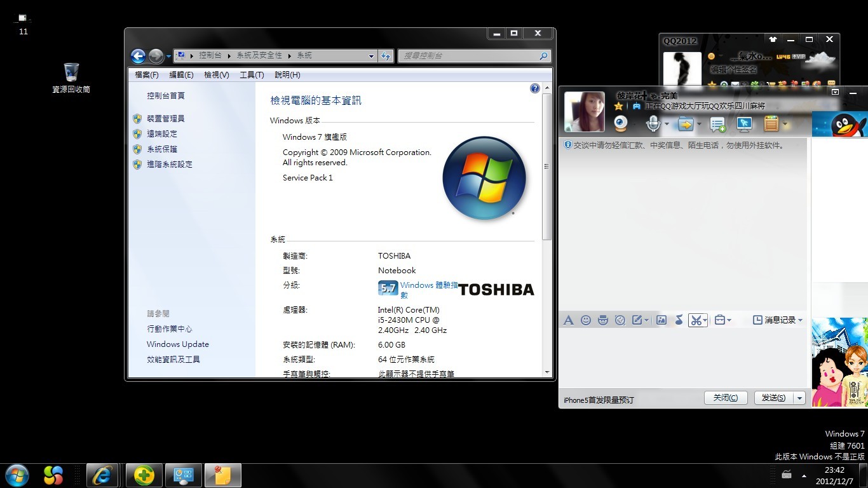Open the 檢視(V) menu

[x=216, y=75]
